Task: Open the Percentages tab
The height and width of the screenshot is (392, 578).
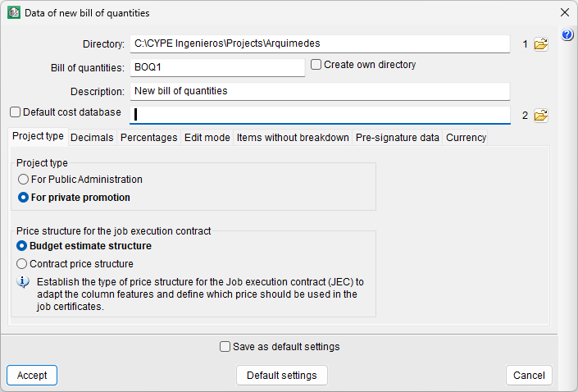Action: coord(148,138)
